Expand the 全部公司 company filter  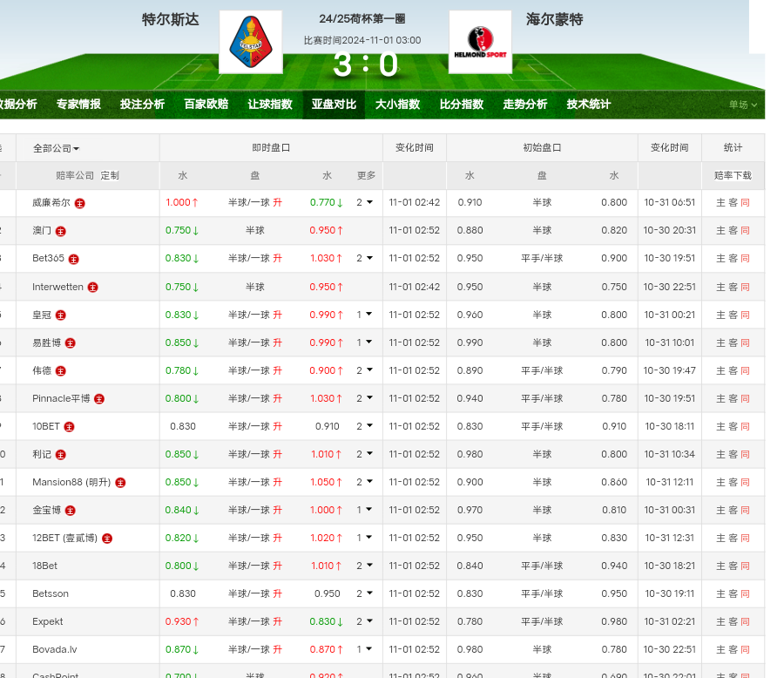pos(56,148)
